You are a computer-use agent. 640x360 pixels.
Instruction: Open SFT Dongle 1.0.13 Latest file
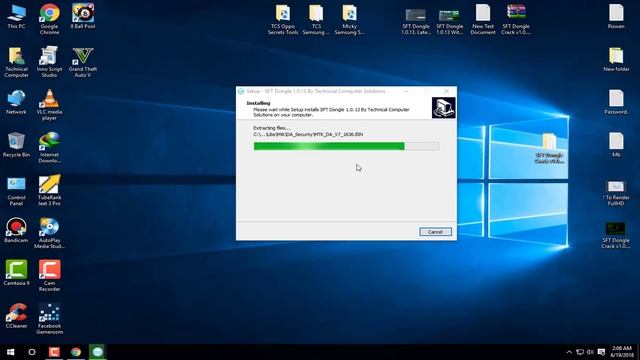(416, 21)
